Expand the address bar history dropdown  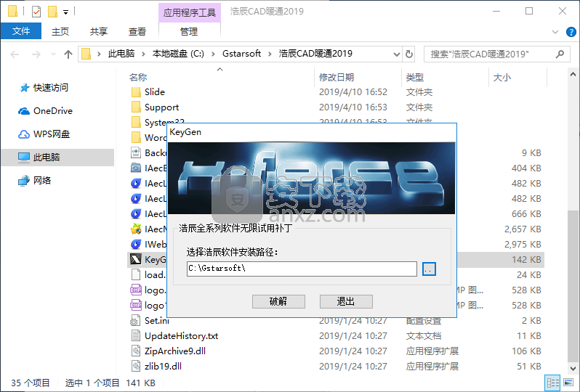coord(397,54)
